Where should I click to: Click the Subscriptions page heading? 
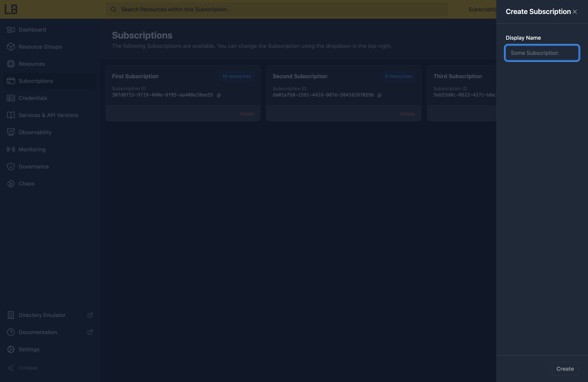pyautogui.click(x=142, y=35)
